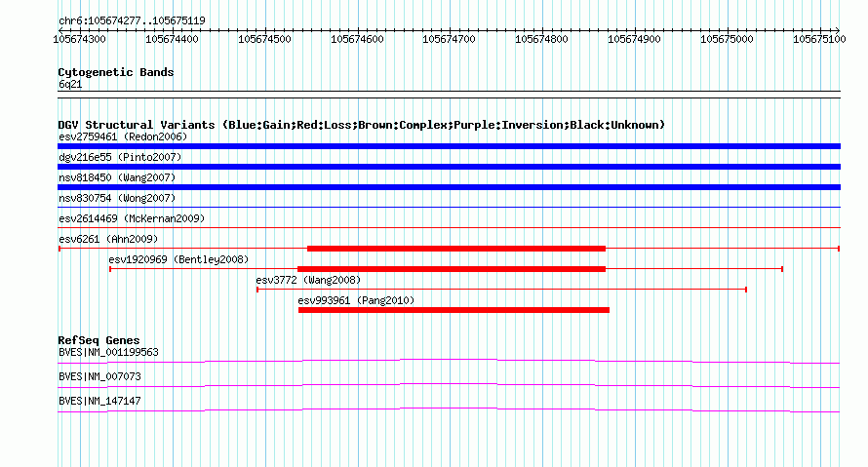The width and height of the screenshot is (868, 467).
Task: Click the thin red line under esv2614469
Action: point(449,228)
